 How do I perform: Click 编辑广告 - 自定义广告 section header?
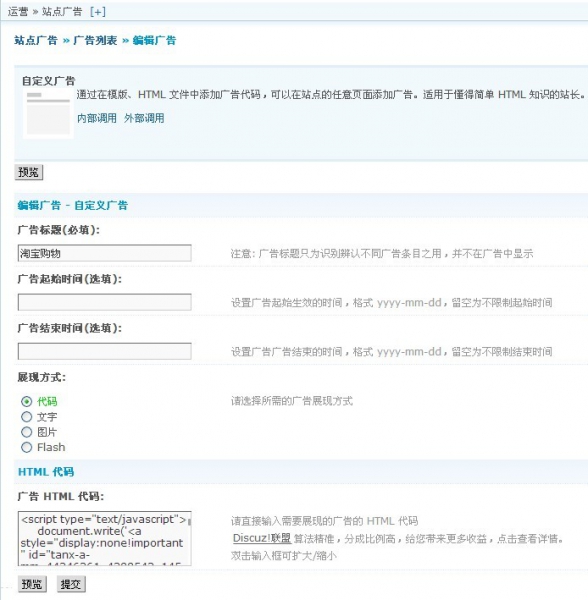pyautogui.click(x=73, y=205)
